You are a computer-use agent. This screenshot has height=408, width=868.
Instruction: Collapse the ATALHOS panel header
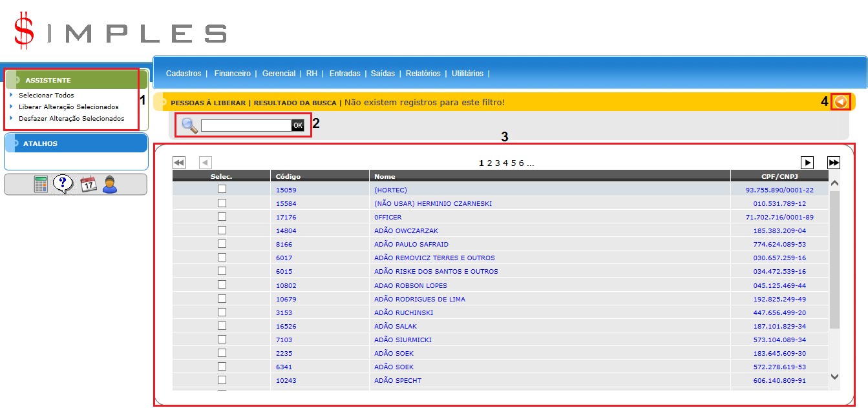coord(40,143)
